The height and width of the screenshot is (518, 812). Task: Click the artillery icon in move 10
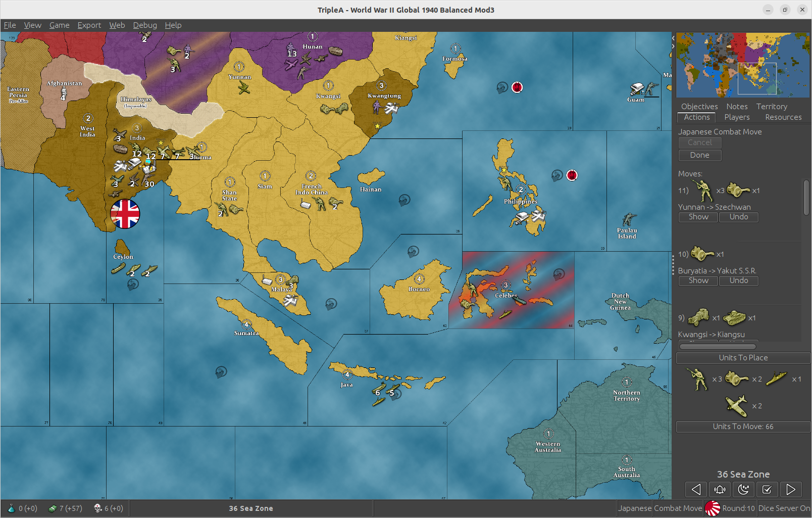click(702, 254)
